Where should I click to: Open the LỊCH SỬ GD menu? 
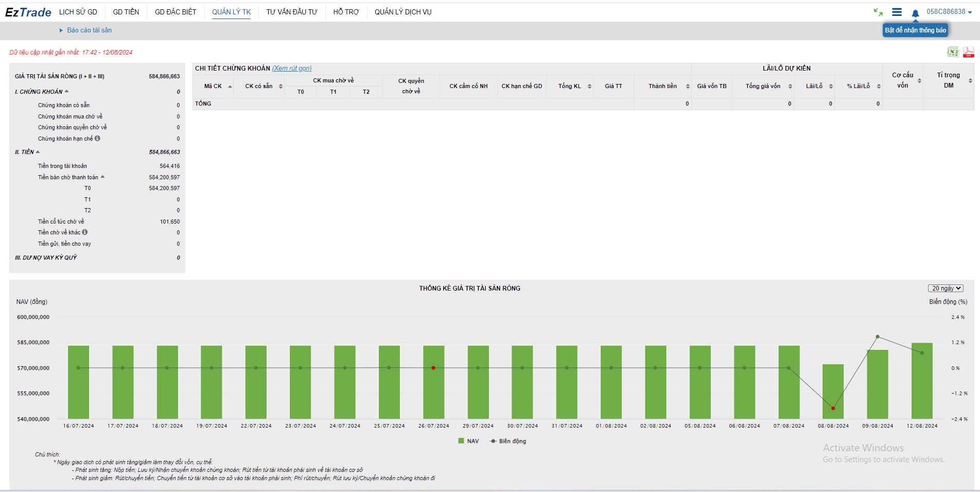(78, 12)
